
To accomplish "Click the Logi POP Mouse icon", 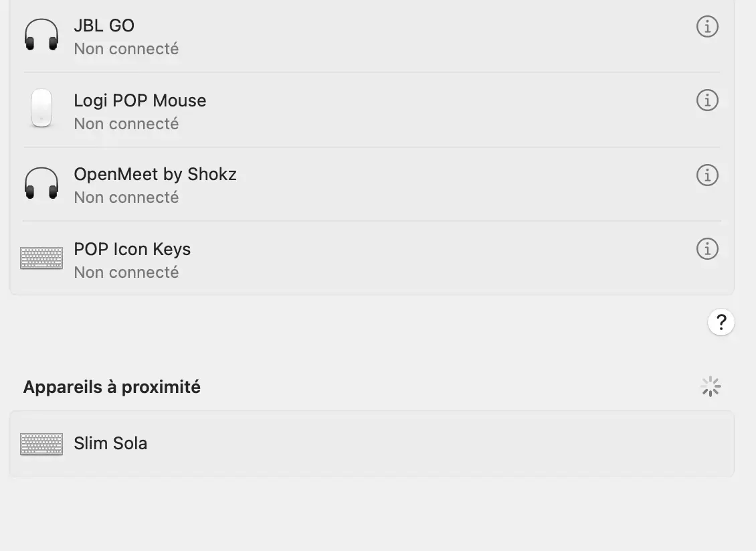I will click(x=41, y=108).
